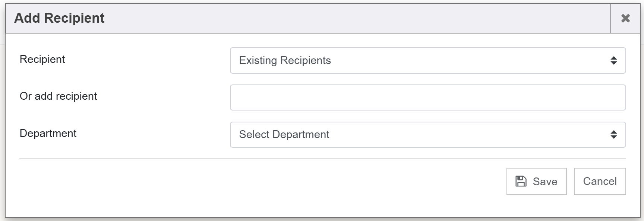Screen dimensions: 644x221
Task: Close the Add Recipient dialog
Action: (625, 18)
